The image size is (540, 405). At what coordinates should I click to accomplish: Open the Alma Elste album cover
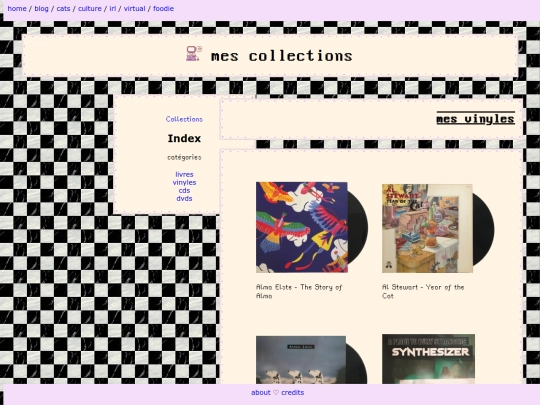[312, 227]
